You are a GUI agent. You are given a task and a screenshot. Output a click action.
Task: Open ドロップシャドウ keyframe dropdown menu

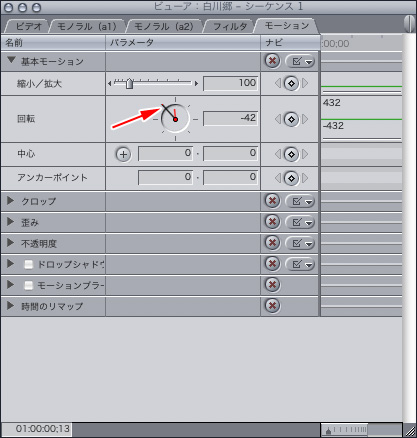coord(300,264)
